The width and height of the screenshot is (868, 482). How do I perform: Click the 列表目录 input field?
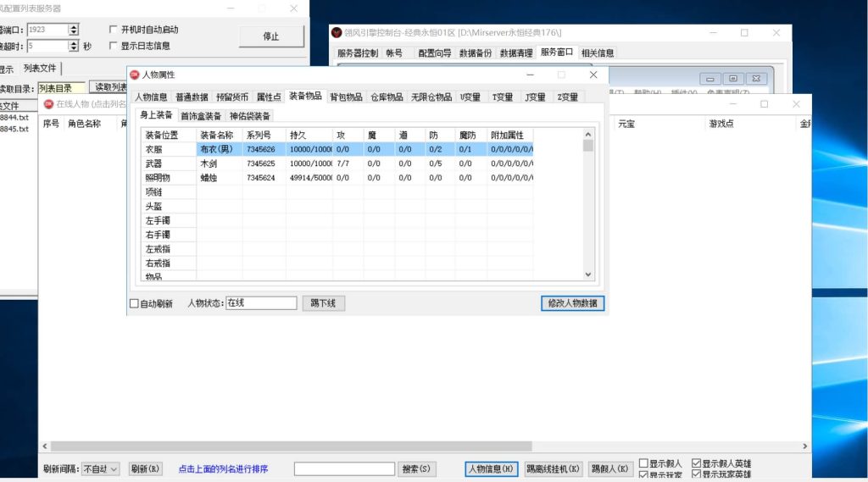[62, 88]
